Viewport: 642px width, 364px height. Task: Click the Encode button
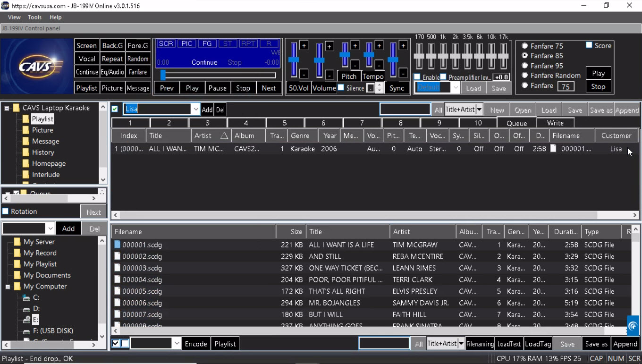(196, 344)
